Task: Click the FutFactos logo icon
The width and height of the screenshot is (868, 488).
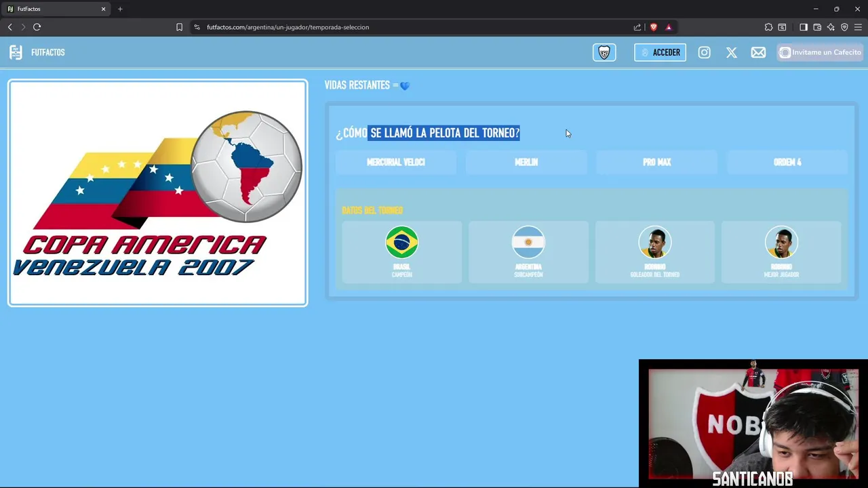Action: [x=16, y=52]
